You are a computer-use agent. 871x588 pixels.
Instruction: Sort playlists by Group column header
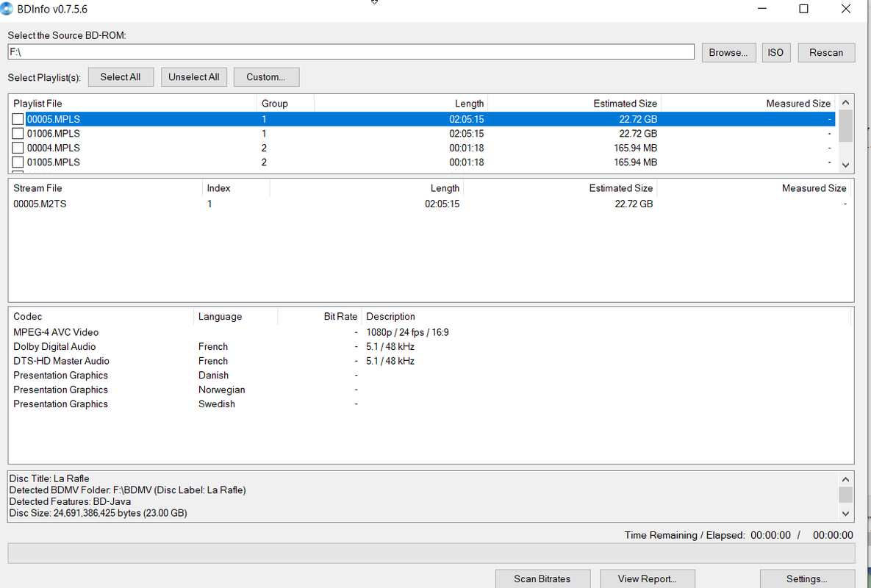[285, 104]
